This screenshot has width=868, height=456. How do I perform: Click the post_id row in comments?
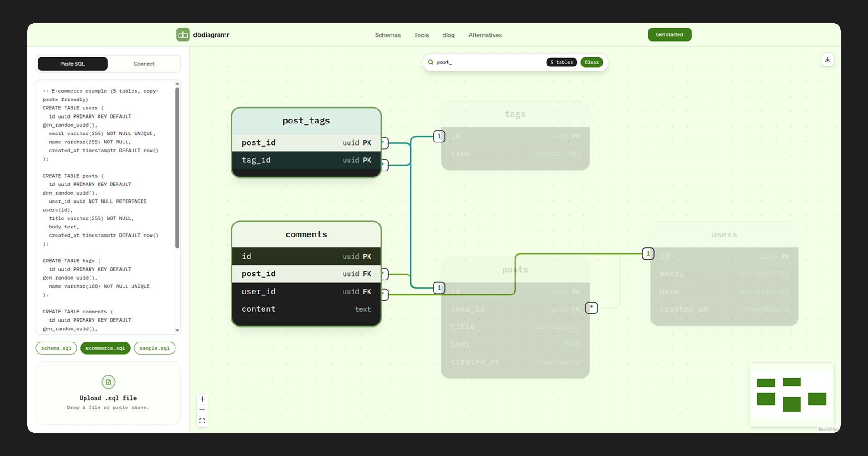(306, 274)
